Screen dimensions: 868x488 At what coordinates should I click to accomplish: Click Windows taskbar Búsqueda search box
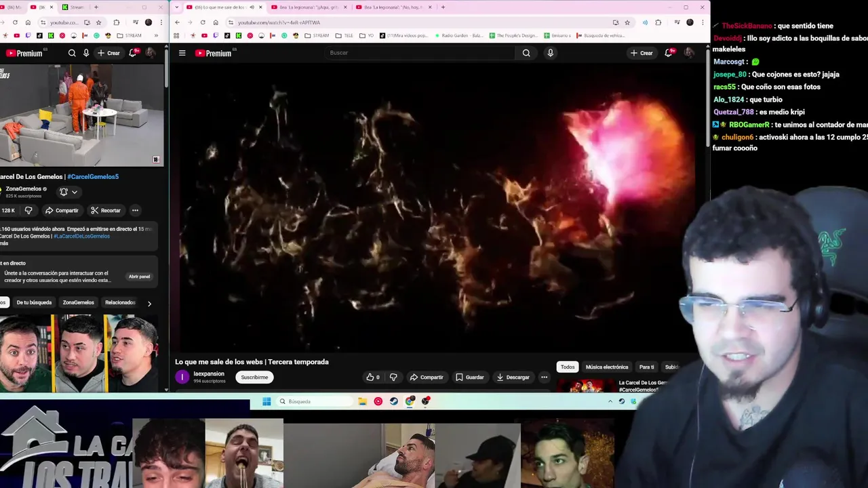point(314,402)
